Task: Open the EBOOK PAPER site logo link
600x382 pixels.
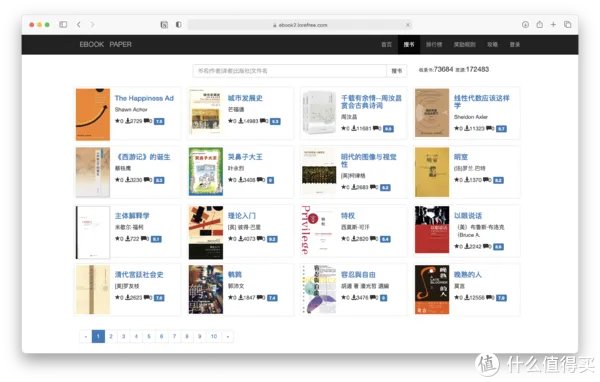Action: (105, 44)
